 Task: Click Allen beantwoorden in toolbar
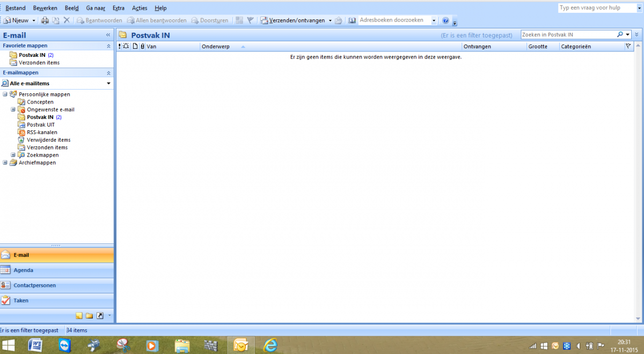click(157, 20)
